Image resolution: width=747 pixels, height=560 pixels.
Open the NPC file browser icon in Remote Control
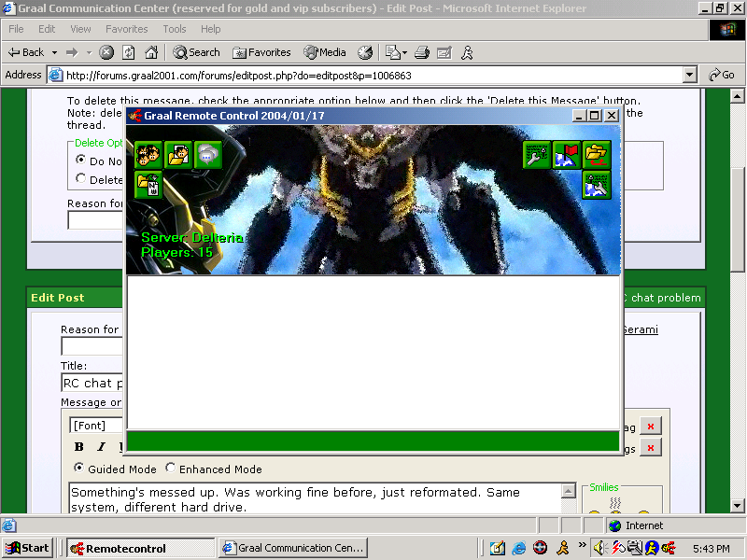pyautogui.click(x=148, y=185)
